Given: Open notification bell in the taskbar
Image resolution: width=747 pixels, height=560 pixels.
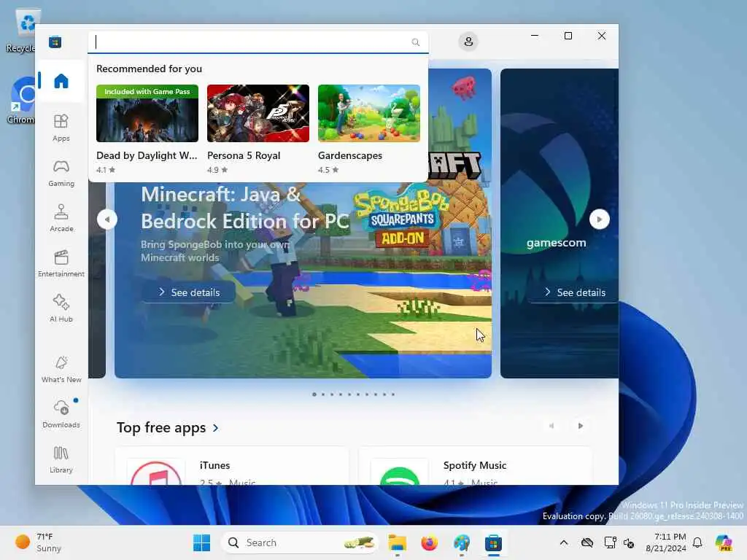Looking at the screenshot, I should [697, 542].
